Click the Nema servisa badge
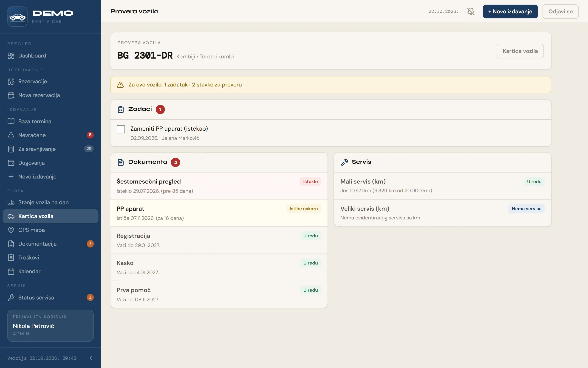Image resolution: width=588 pixels, height=368 pixels. click(526, 209)
